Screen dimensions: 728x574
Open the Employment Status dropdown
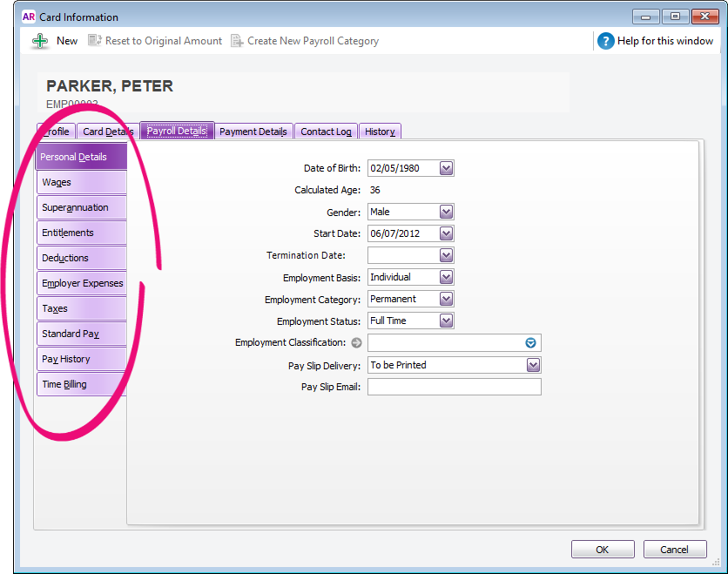point(446,321)
